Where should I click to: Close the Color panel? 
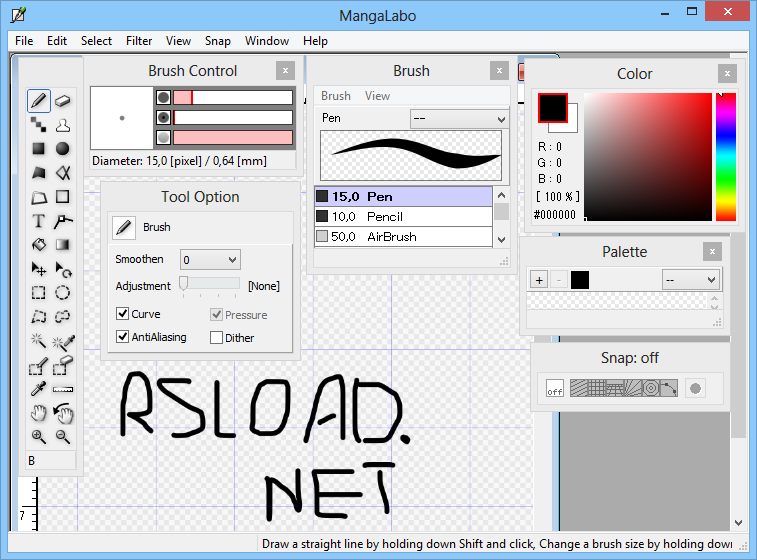tap(727, 73)
